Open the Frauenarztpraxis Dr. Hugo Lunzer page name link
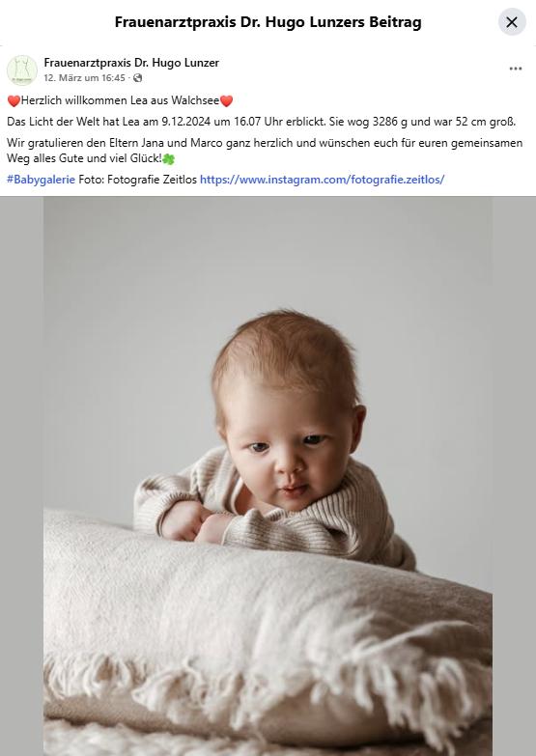 [x=131, y=63]
